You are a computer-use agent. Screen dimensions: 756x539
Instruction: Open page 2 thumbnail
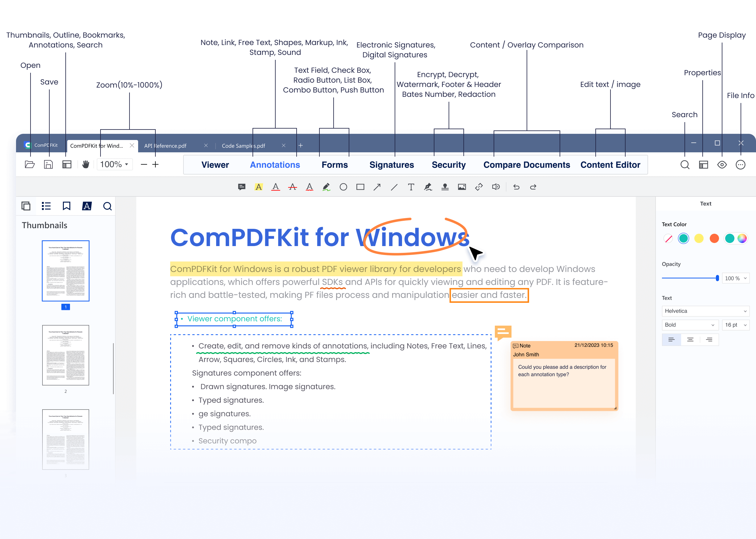tap(66, 355)
